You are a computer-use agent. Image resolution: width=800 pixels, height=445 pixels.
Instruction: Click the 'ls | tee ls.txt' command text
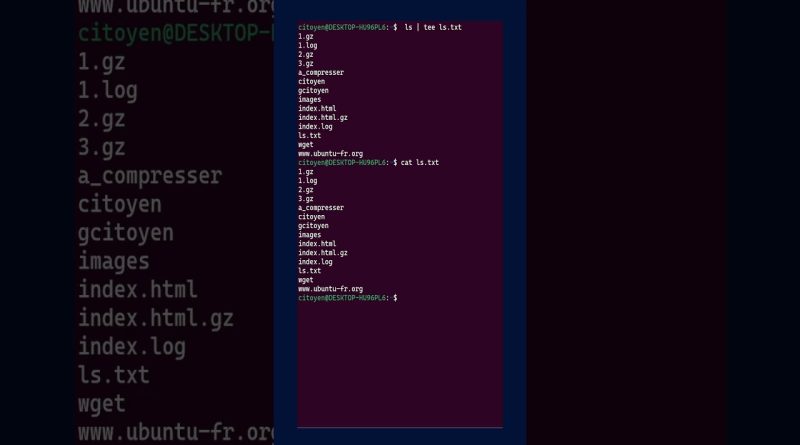click(x=433, y=28)
